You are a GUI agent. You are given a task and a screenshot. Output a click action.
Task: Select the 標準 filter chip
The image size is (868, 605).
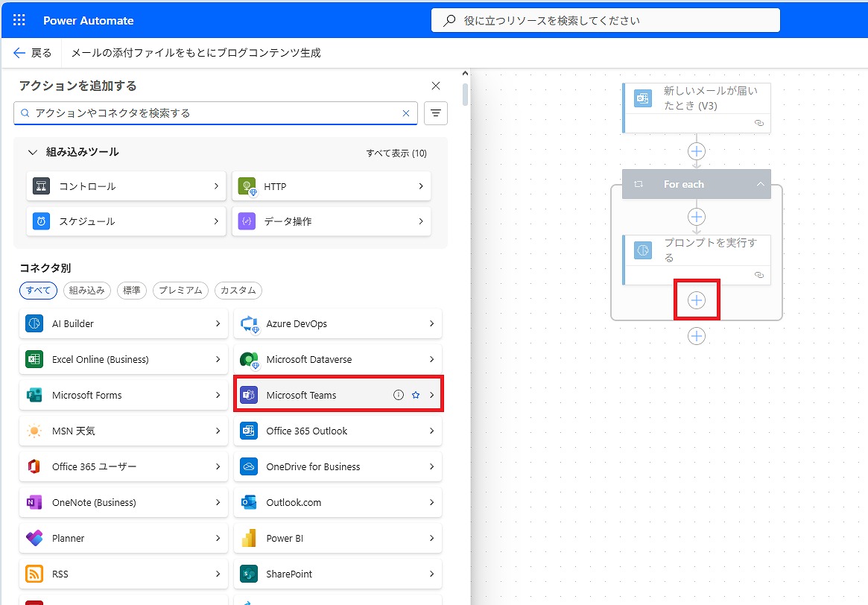click(x=132, y=291)
